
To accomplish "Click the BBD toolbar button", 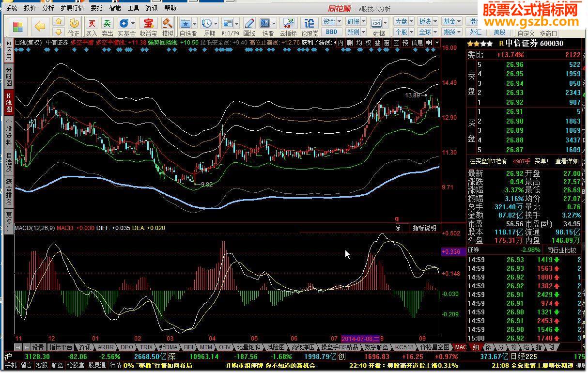I will 331,32.
